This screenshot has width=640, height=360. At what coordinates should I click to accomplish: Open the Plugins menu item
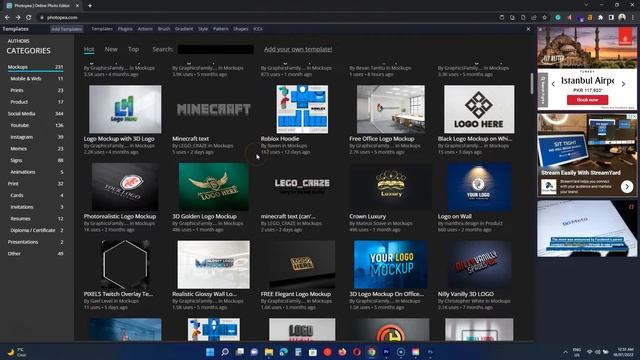(125, 29)
